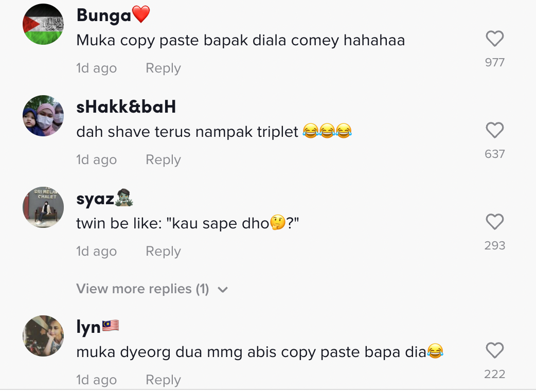Open sHakk&baH's profile avatar

point(43,116)
